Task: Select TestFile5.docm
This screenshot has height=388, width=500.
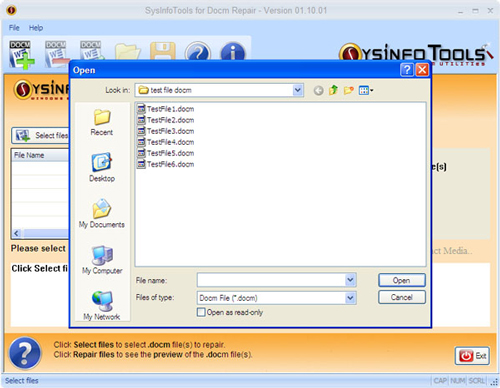Action: [166, 153]
